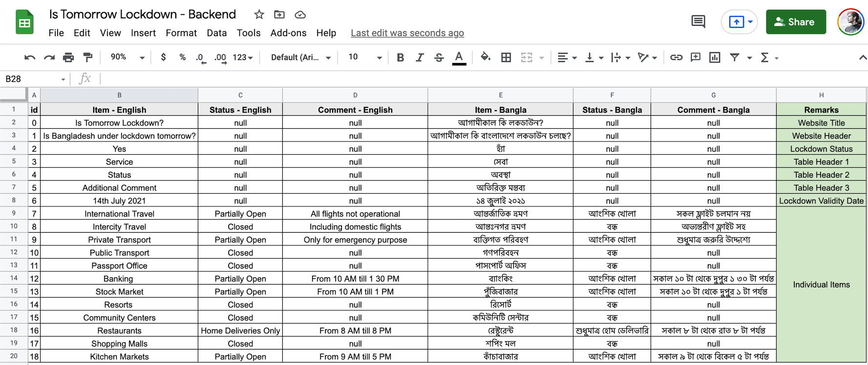Image resolution: width=868 pixels, height=365 pixels.
Task: Insert comment icon in toolbar
Action: coord(696,58)
